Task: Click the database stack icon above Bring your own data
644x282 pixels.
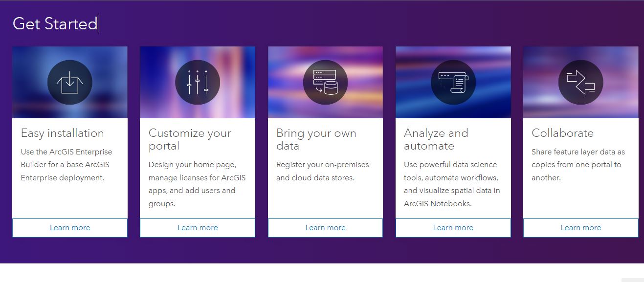Action: click(x=325, y=82)
